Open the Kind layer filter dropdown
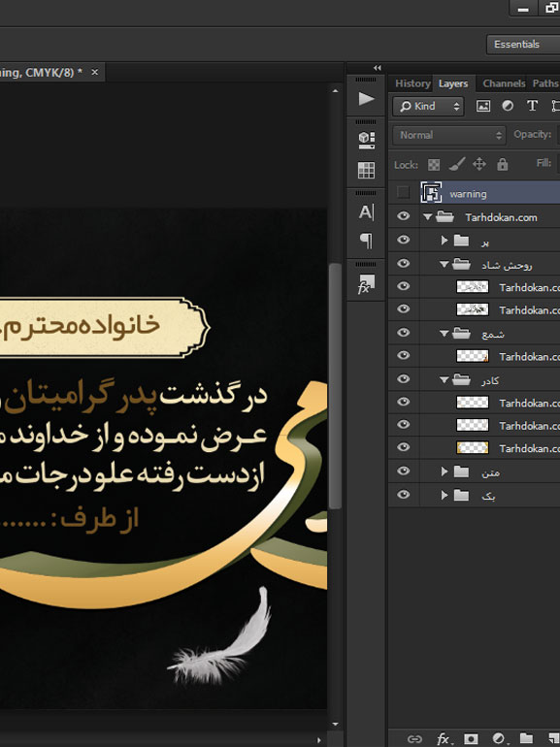 428,107
